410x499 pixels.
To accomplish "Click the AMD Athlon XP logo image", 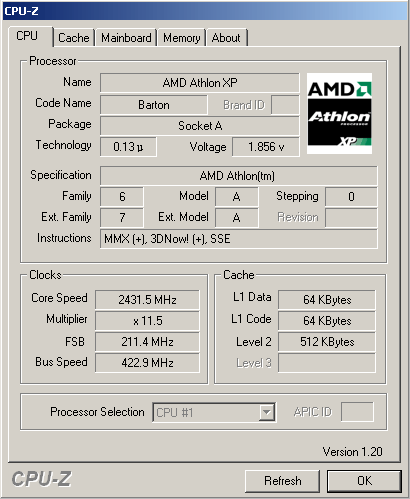I will point(339,114).
